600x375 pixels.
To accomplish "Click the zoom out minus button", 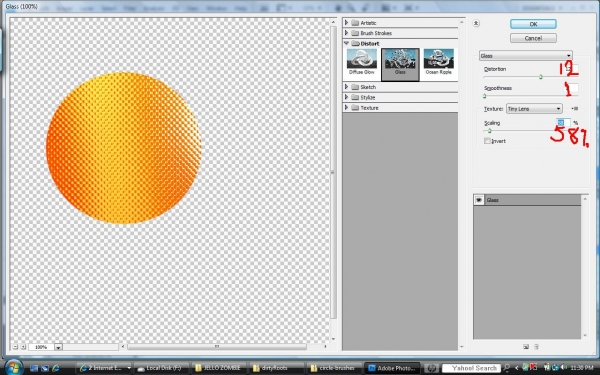I will point(15,347).
